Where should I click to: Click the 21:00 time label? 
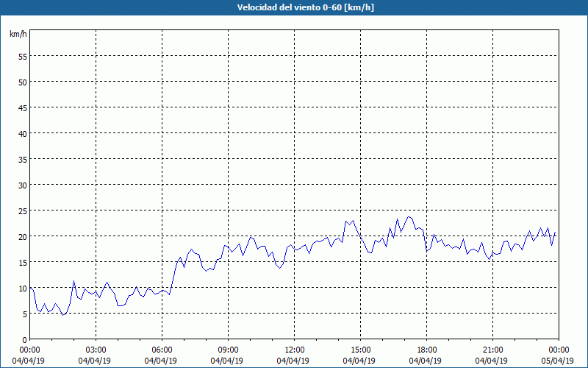(492, 350)
